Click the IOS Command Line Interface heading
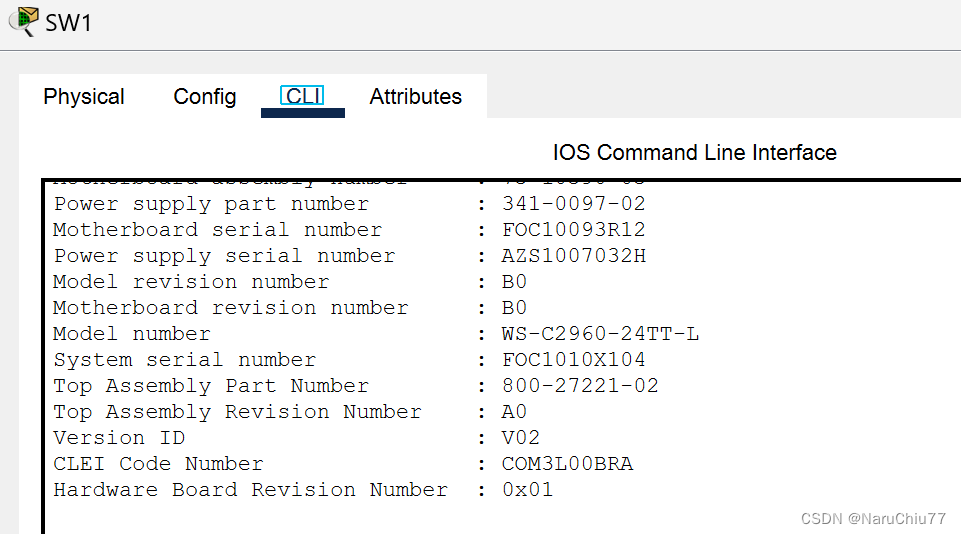Viewport: 961px width, 534px height. [694, 152]
